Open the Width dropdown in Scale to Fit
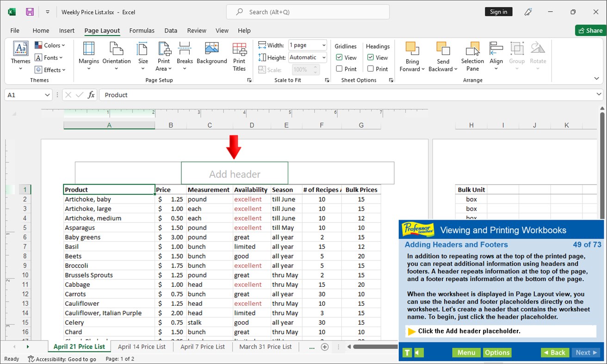 point(323,45)
